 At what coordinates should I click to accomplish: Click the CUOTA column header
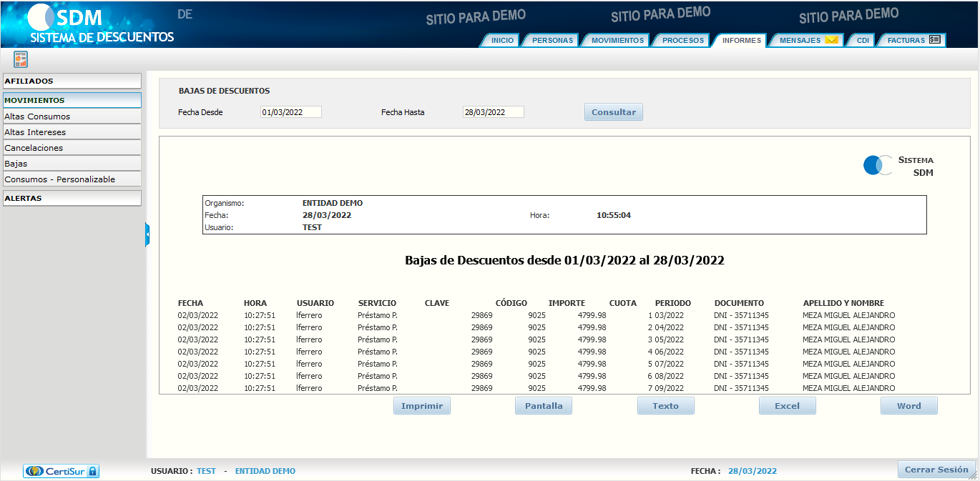[623, 303]
